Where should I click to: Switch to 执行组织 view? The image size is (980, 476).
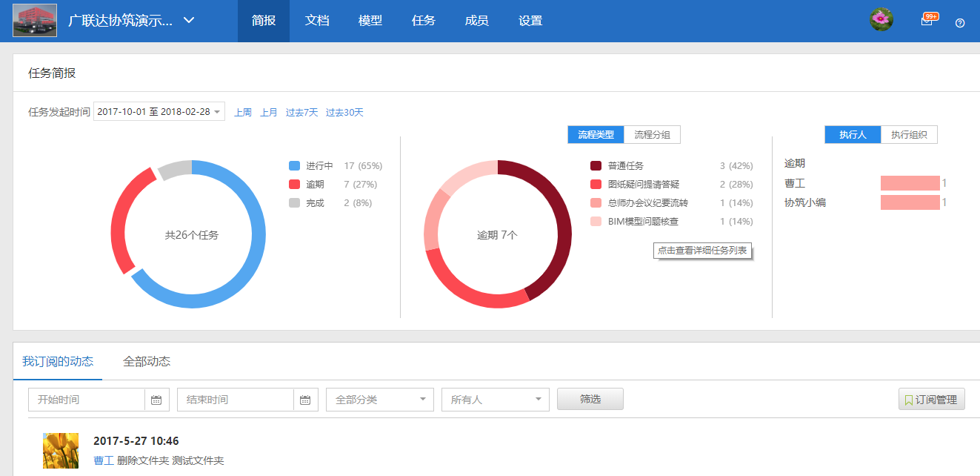pos(909,134)
